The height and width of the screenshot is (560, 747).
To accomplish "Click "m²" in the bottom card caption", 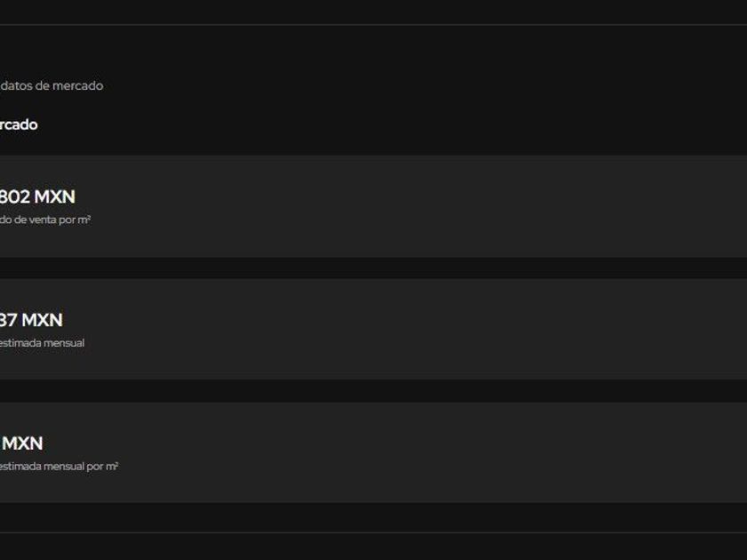I will (112, 467).
